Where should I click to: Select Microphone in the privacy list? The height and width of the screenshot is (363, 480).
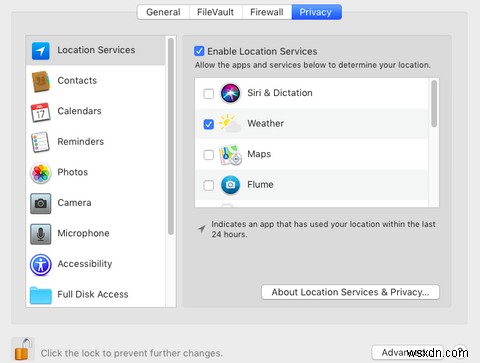tap(96, 234)
